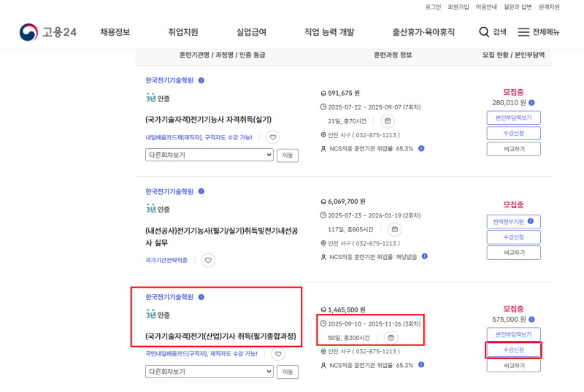This screenshot has height=392, width=584.
Task: Open the 직업 능력 개발 menu
Action: (329, 32)
